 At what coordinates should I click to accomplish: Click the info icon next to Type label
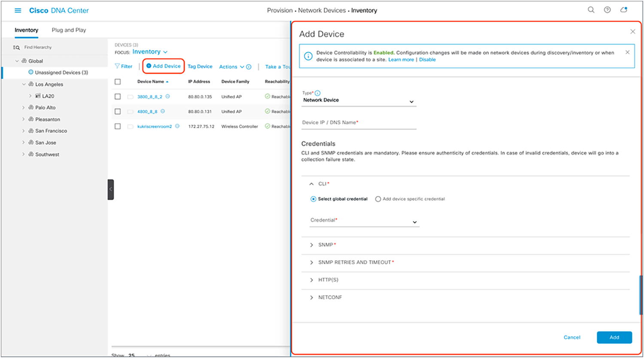318,93
